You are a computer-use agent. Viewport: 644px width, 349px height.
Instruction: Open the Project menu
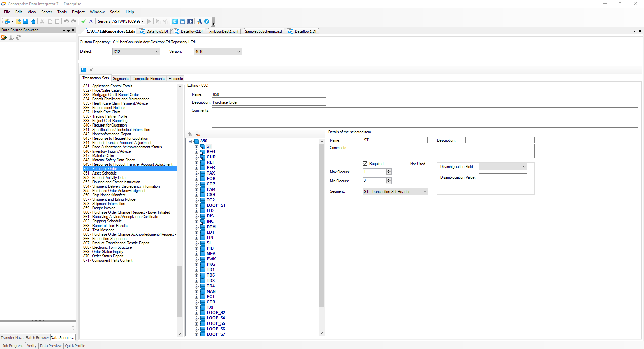(78, 12)
